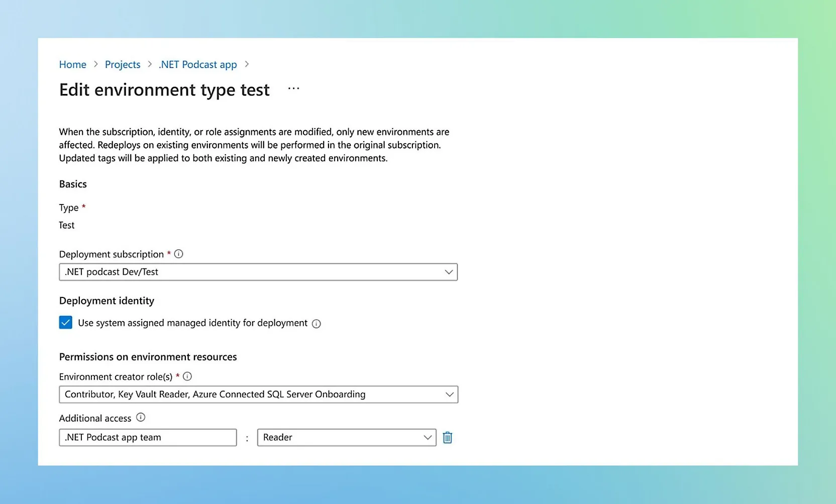
Task: Open the Reader role dropdown
Action: [x=346, y=437]
